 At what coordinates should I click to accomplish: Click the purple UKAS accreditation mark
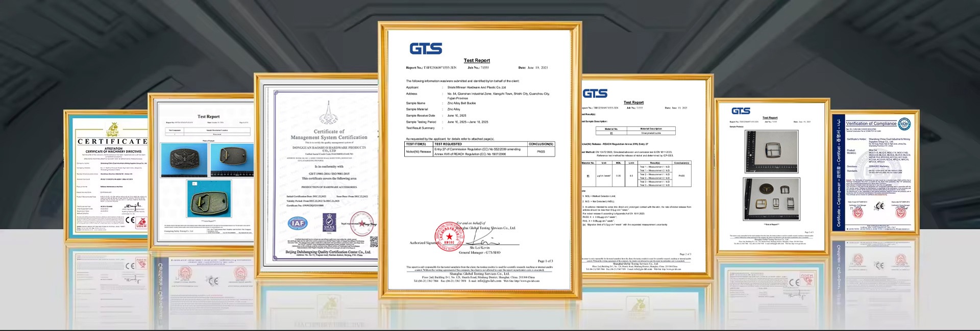pos(329,222)
